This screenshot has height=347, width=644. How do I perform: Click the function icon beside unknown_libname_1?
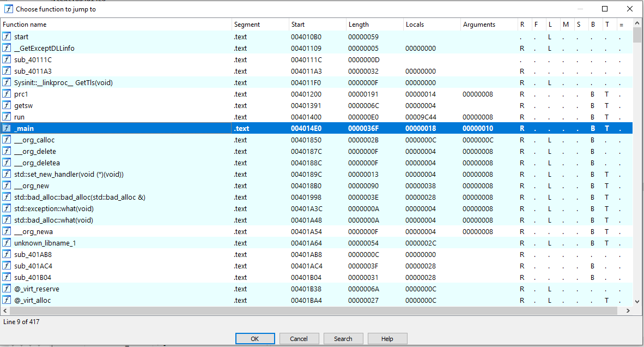pyautogui.click(x=7, y=243)
